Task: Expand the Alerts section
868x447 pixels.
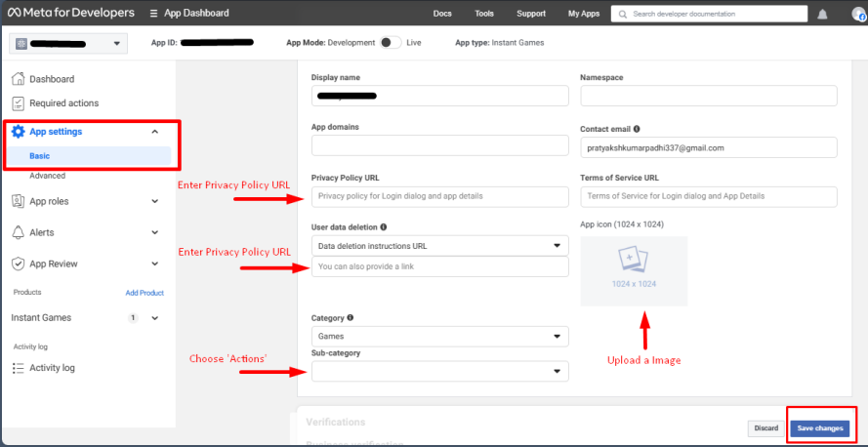Action: (x=155, y=232)
